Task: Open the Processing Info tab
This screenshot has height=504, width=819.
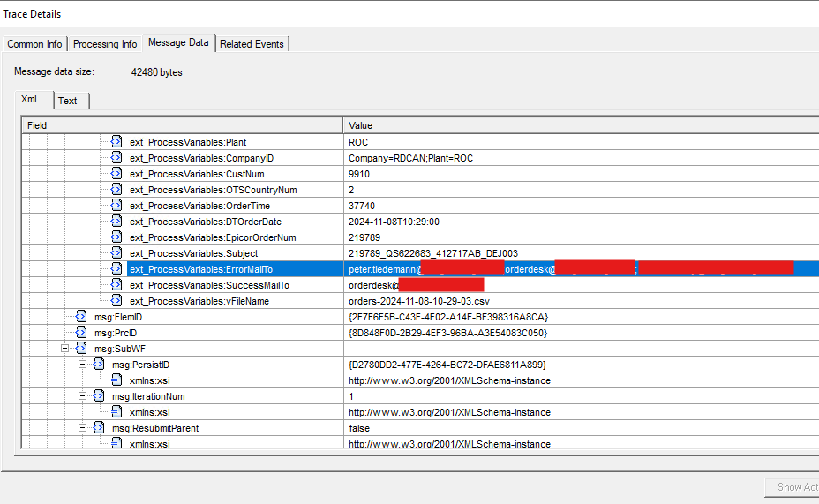Action: coord(105,44)
